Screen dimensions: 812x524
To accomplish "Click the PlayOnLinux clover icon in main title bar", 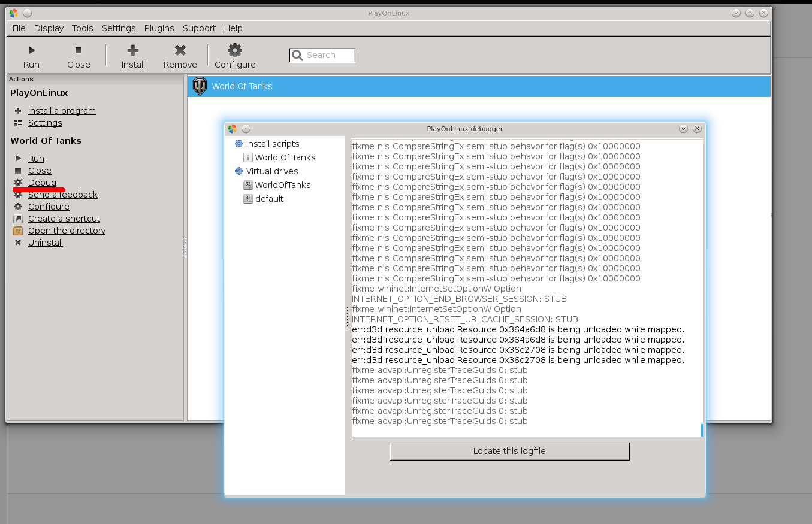I will click(13, 13).
